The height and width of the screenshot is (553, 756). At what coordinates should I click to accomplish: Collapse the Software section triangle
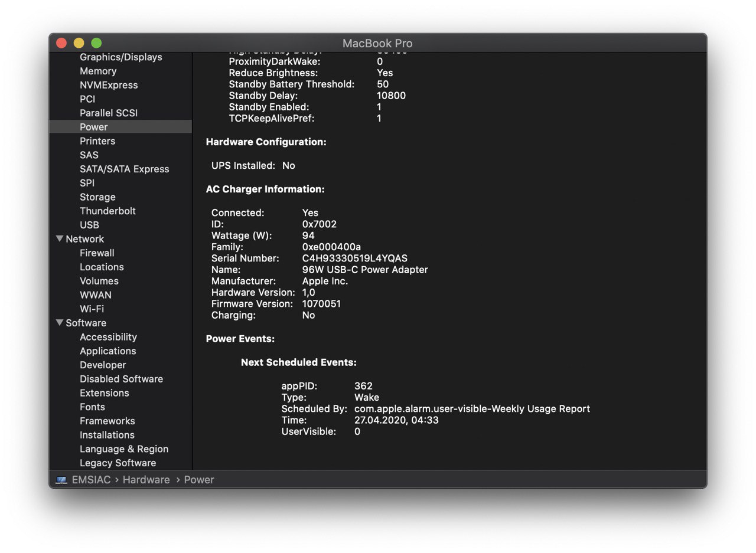point(60,323)
